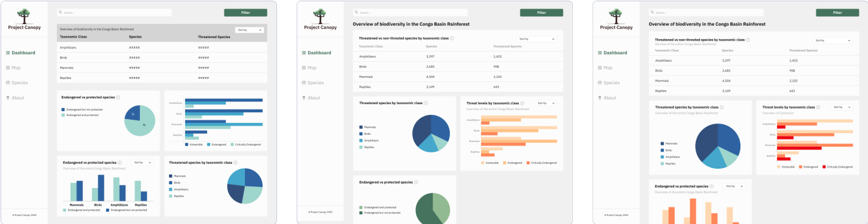Image resolution: width=868 pixels, height=224 pixels.
Task: Open the Species label in the right mockup sidebar
Action: 612,83
